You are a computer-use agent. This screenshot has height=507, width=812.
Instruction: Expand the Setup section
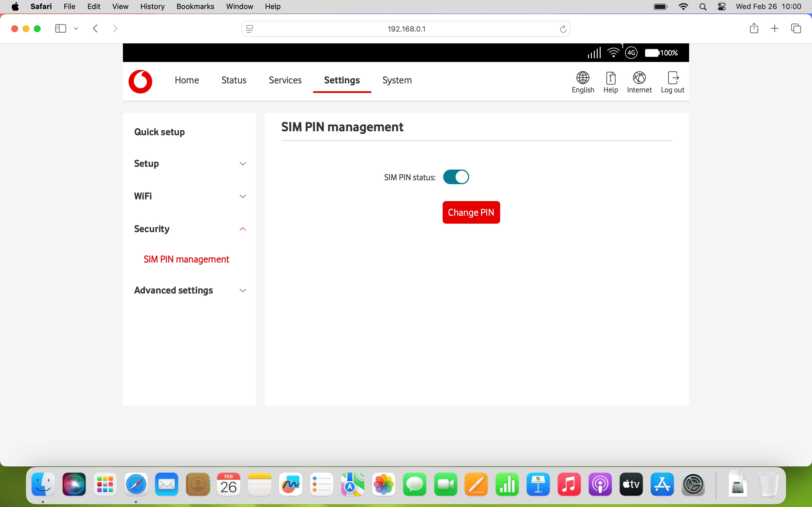(x=189, y=164)
